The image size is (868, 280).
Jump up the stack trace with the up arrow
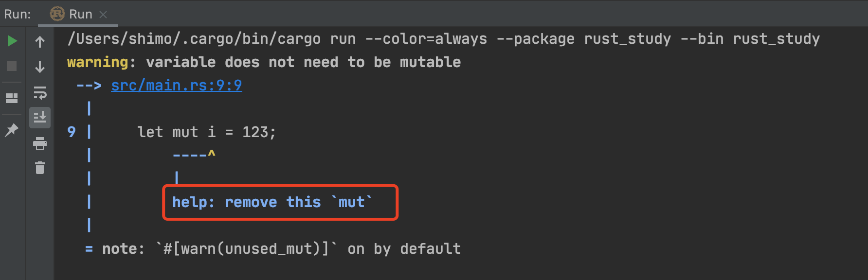pos(40,42)
